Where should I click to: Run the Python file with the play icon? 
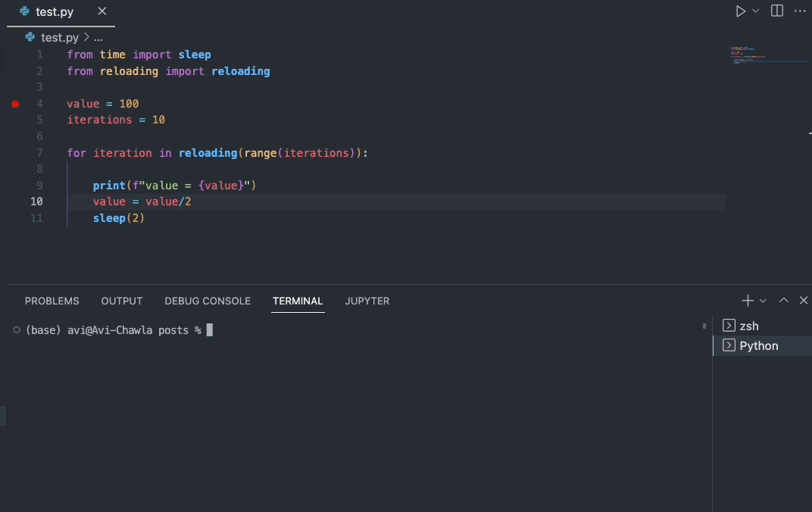coord(739,11)
